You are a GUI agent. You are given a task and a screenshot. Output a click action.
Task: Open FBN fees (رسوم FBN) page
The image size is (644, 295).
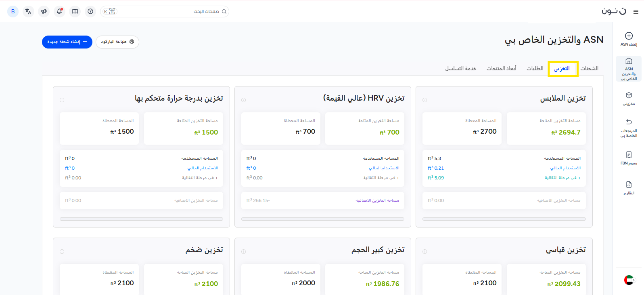(x=628, y=158)
